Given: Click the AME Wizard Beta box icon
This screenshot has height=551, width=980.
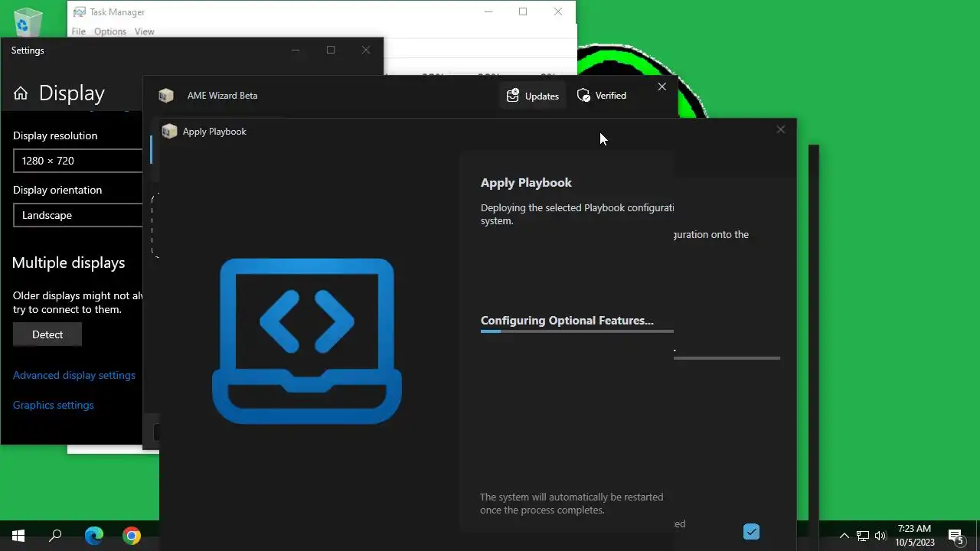Looking at the screenshot, I should tap(166, 96).
